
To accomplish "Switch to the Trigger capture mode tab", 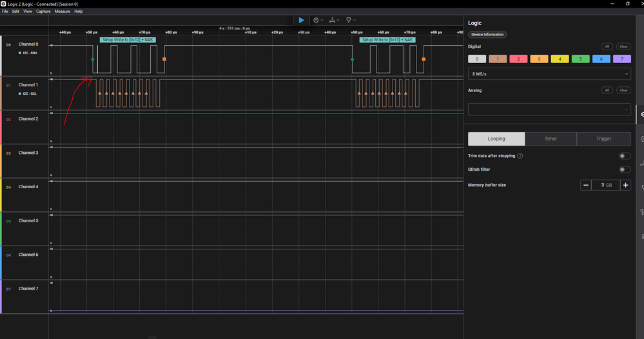I will 603,139.
